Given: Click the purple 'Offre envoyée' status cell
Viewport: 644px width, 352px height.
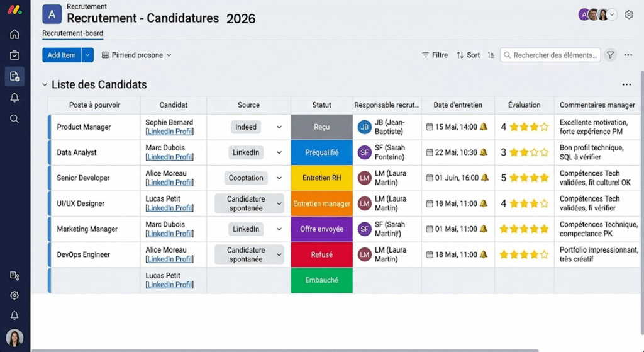Looking at the screenshot, I should [x=321, y=229].
